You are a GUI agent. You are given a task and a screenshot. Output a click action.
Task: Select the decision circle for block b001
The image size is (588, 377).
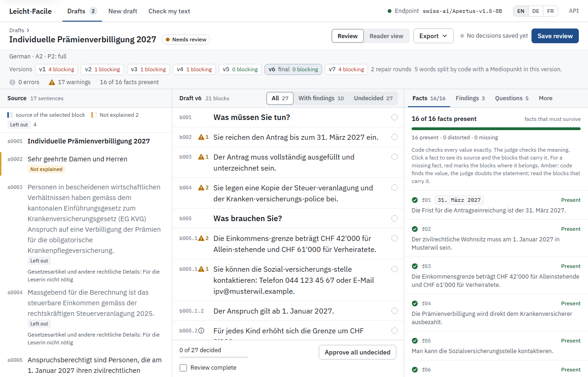click(395, 117)
